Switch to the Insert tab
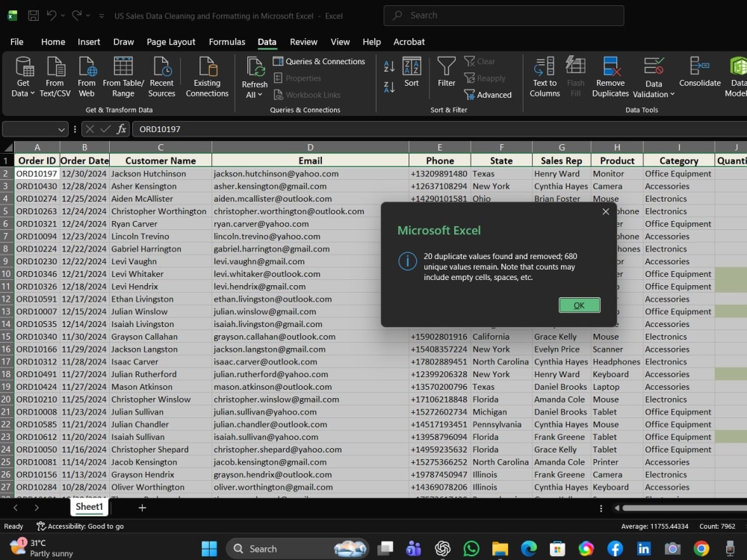Viewport: 747px width, 560px height. coord(89,42)
